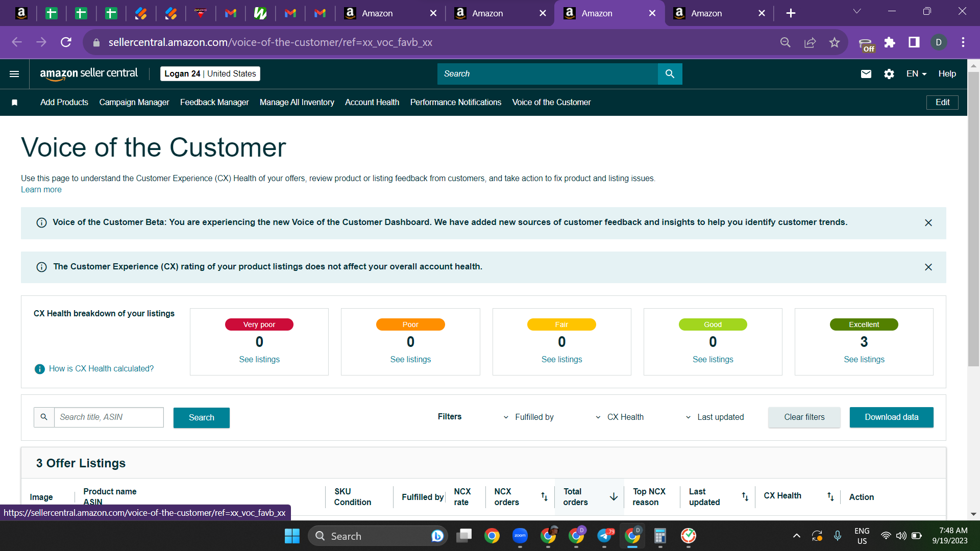See listings under Very poor rating

pyautogui.click(x=259, y=360)
